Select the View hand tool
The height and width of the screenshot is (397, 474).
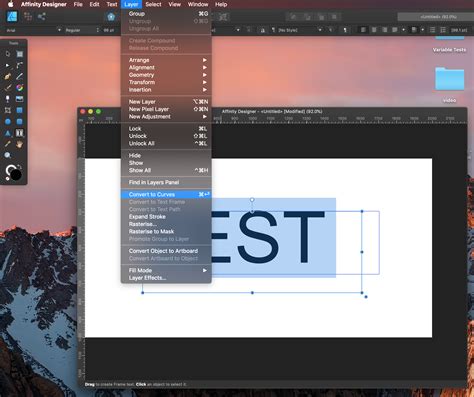pyautogui.click(x=20, y=144)
